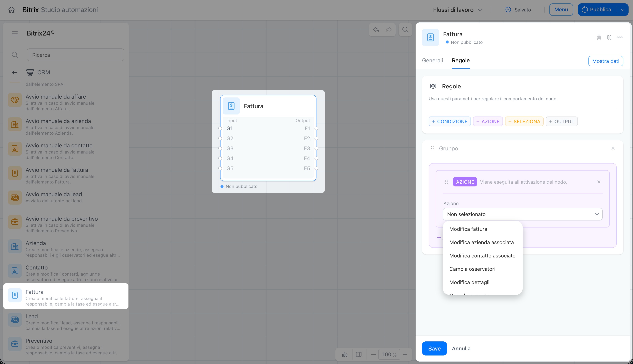The width and height of the screenshot is (633, 364).
Task: Add a SELEZIONA rule
Action: [x=524, y=122]
